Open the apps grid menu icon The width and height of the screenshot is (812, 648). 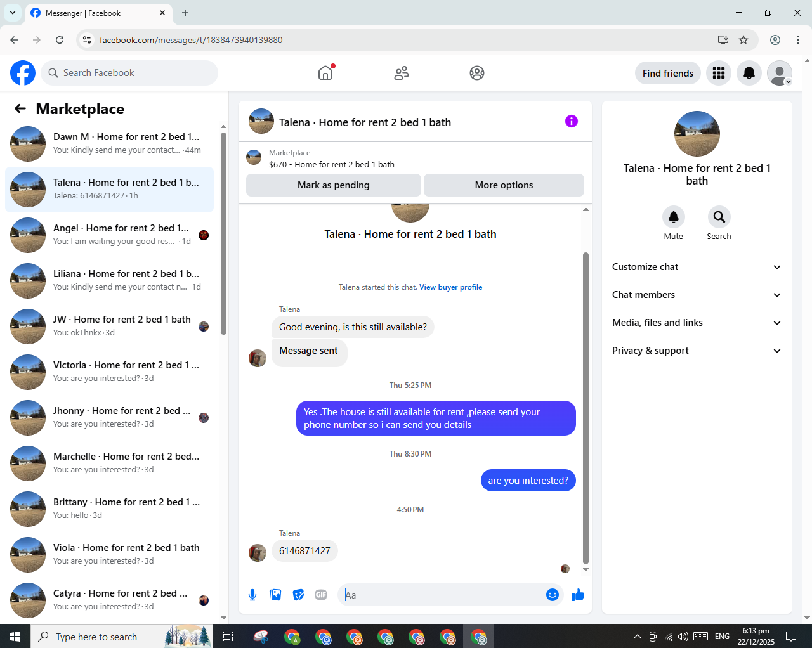click(719, 73)
